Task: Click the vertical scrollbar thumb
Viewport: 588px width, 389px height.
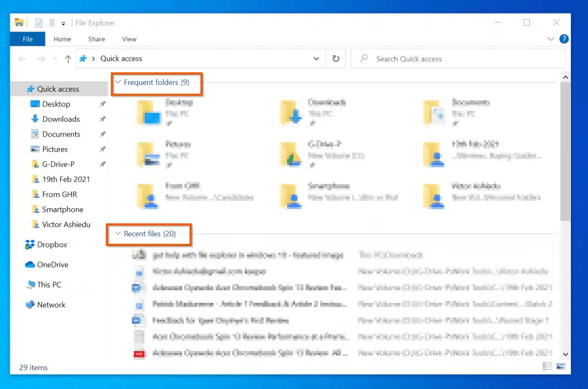Action: pos(566,151)
